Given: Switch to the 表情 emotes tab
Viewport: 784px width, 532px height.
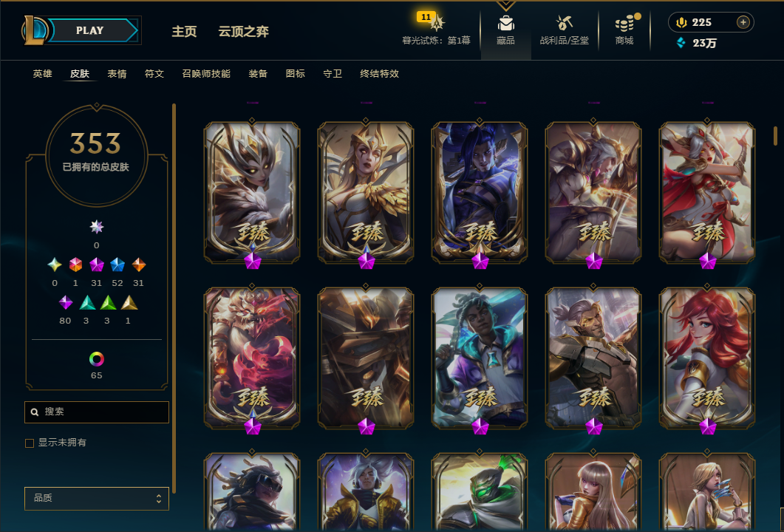Looking at the screenshot, I should 117,74.
